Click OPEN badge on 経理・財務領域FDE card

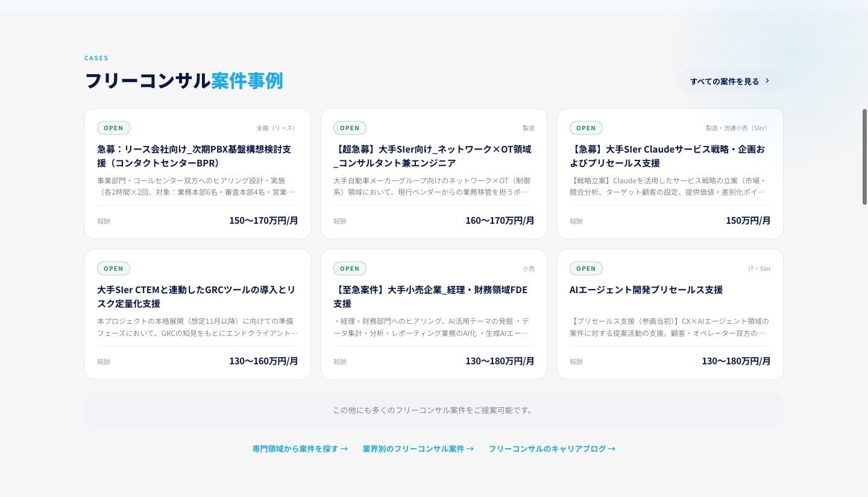click(350, 268)
